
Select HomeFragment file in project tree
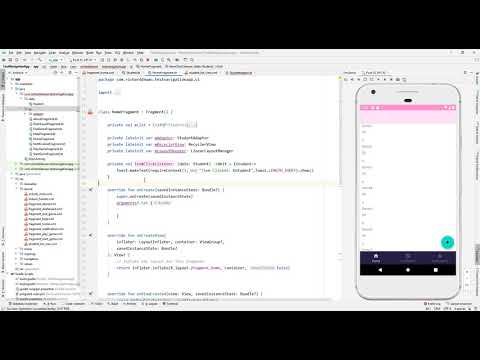point(43,139)
